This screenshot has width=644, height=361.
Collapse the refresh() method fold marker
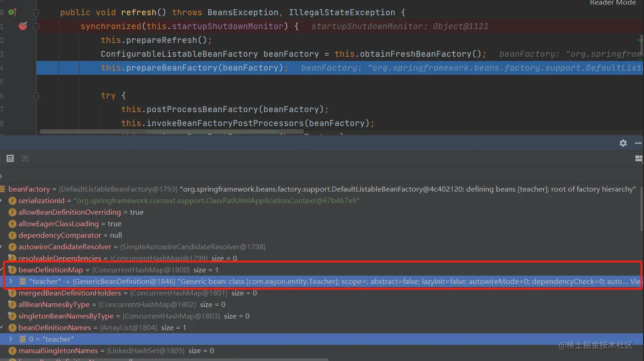[36, 12]
